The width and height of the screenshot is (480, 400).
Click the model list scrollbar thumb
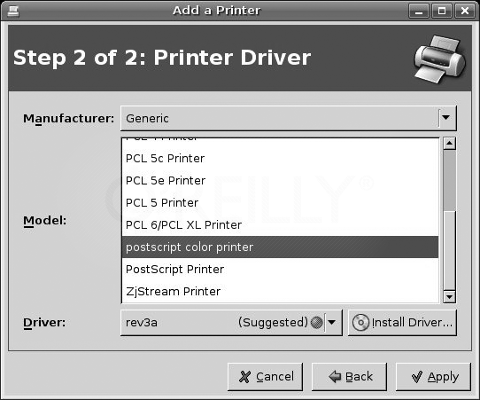450,180
